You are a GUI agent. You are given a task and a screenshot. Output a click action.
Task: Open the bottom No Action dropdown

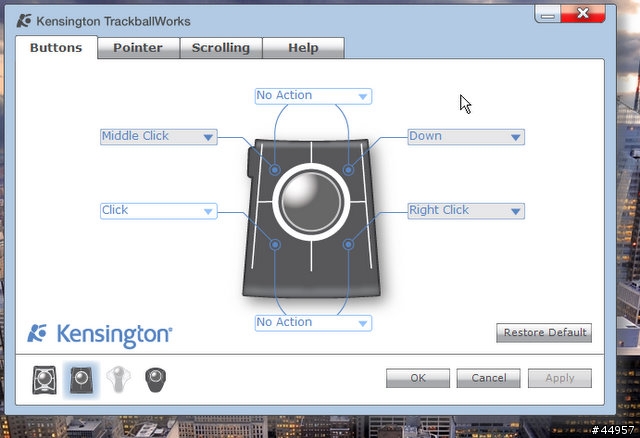(x=313, y=323)
